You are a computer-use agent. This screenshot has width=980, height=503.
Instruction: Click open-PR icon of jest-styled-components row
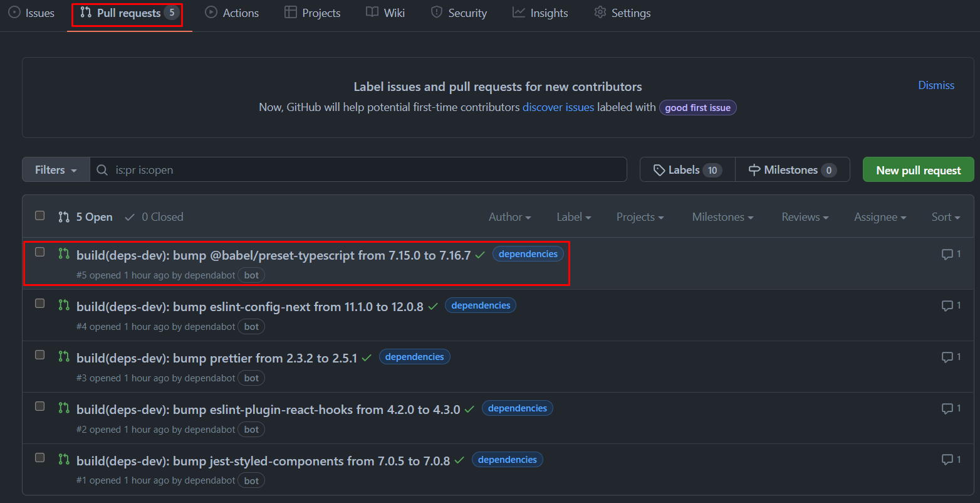pos(63,459)
